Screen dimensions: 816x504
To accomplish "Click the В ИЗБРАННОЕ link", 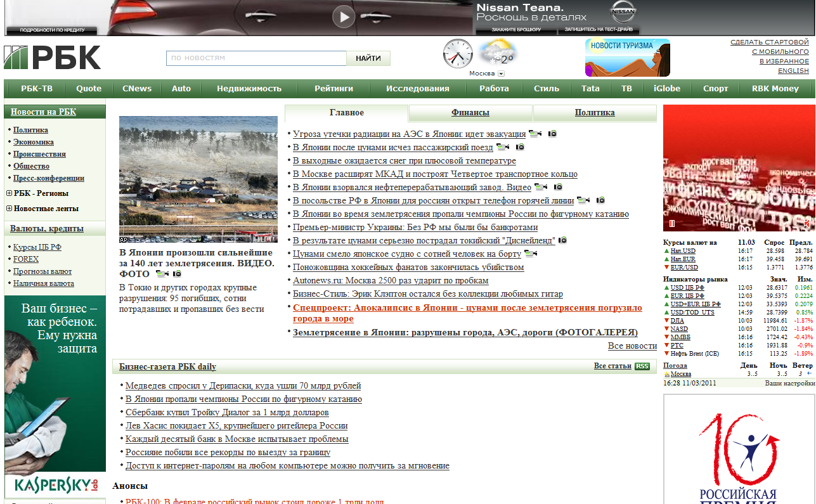I will (x=784, y=61).
